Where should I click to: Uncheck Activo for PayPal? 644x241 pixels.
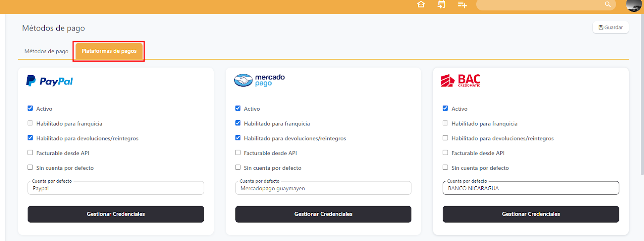[x=30, y=108]
